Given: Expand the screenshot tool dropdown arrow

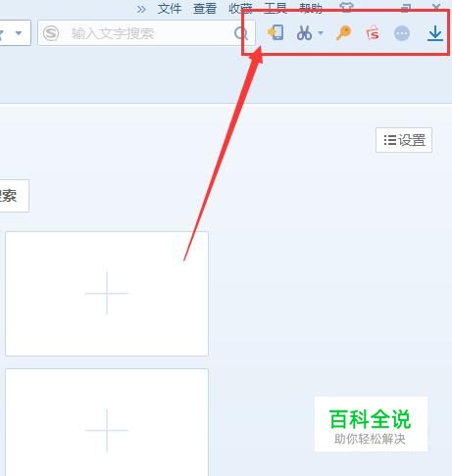Looking at the screenshot, I should click(x=321, y=32).
